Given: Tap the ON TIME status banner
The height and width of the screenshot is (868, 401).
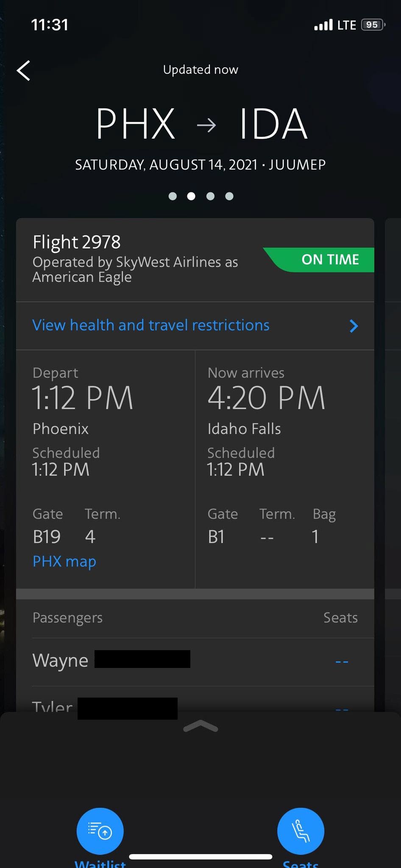Looking at the screenshot, I should click(319, 259).
